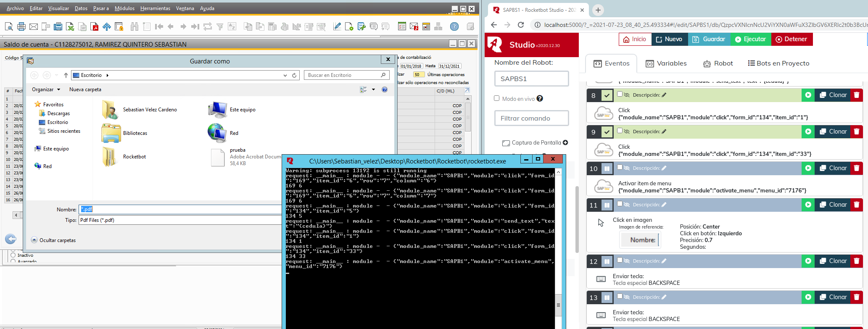Screen dimensions: 868x329
Task: Export to PDF via the SAP toolbar icon
Action: pyautogui.click(x=95, y=27)
